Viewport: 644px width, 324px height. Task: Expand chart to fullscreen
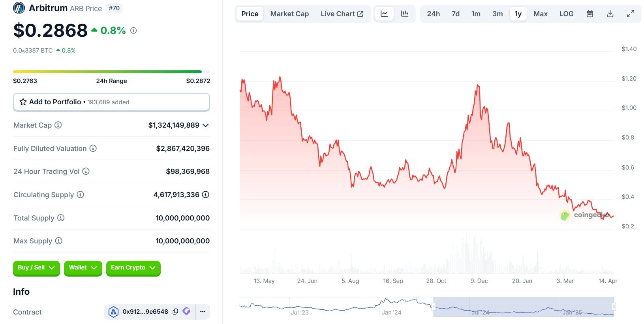[631, 14]
